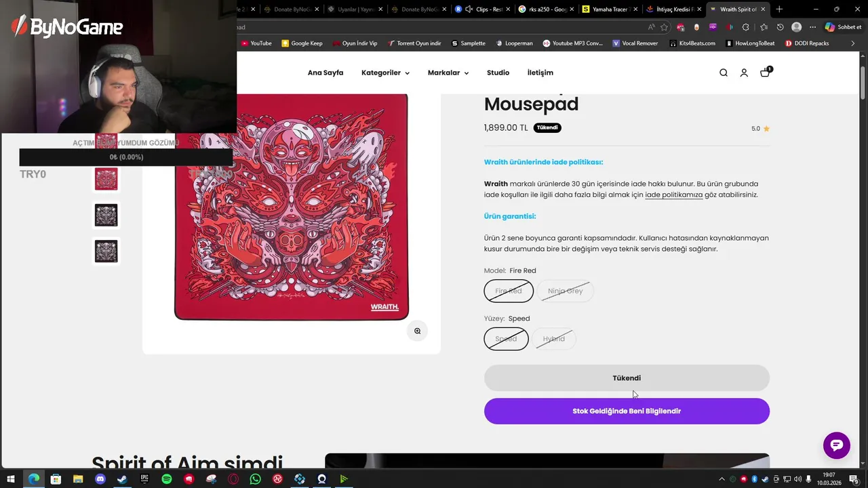Click Stok Geldiğinde Beni Bilgilendir

pyautogui.click(x=627, y=411)
